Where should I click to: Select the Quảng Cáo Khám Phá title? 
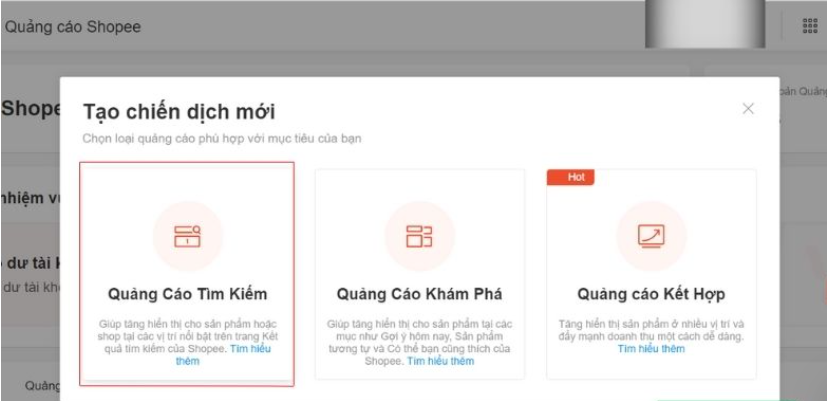(x=419, y=294)
